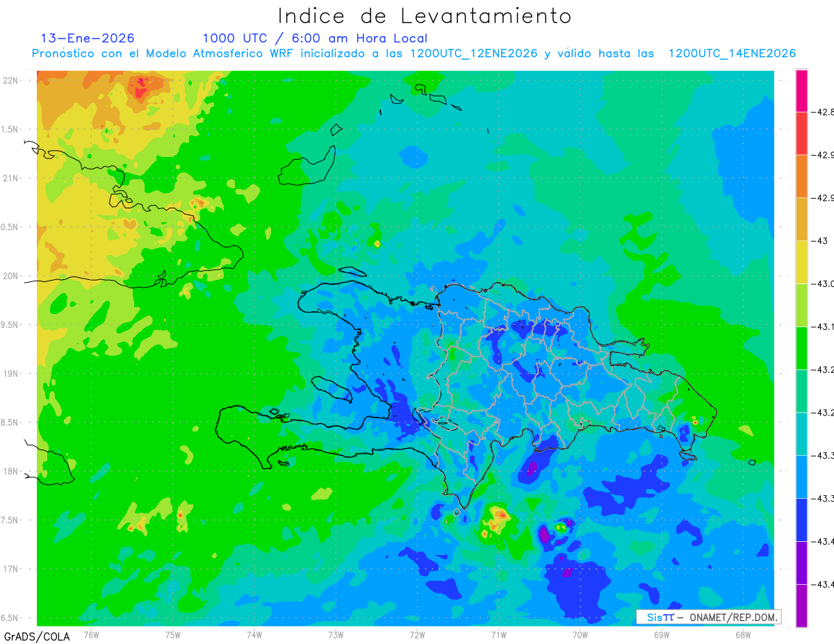Click the "8.5N" latitude axis label

[x=10, y=422]
